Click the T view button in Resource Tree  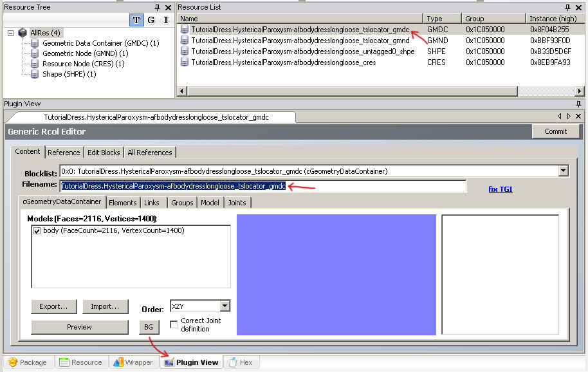point(136,20)
